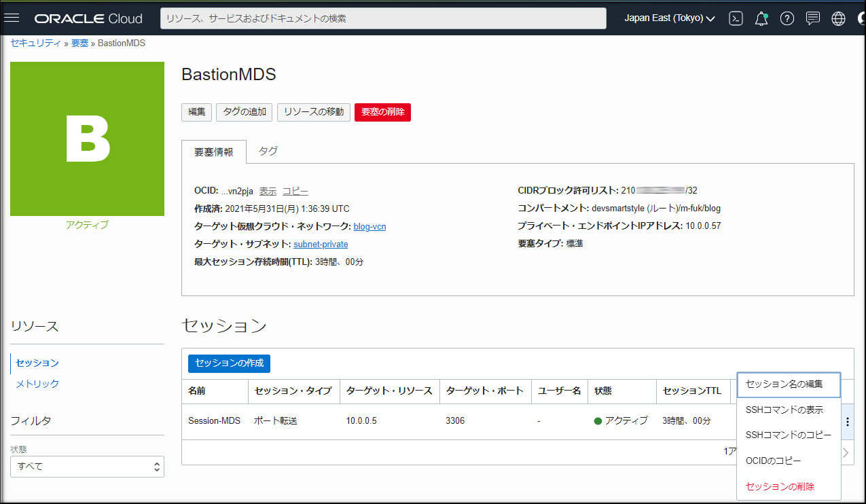Click the ターゲット・ポート column header

485,391
